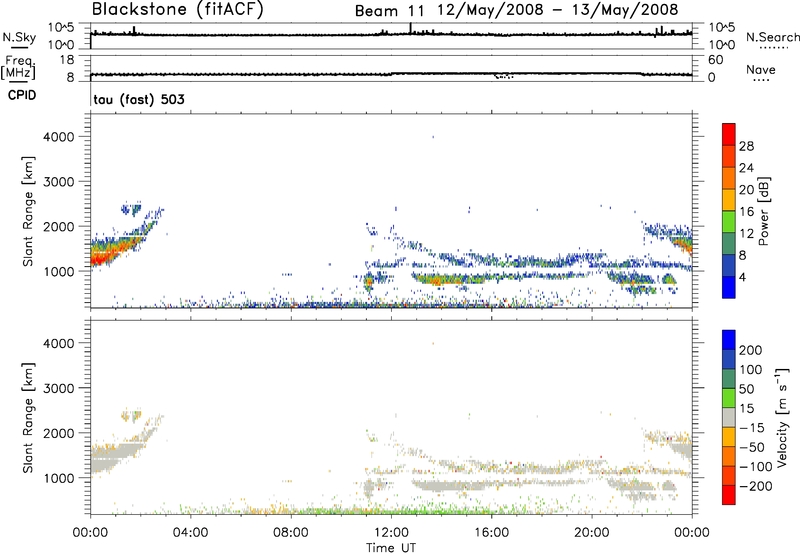
Task: Click the '4' label on power colorbar
Action: (x=743, y=277)
